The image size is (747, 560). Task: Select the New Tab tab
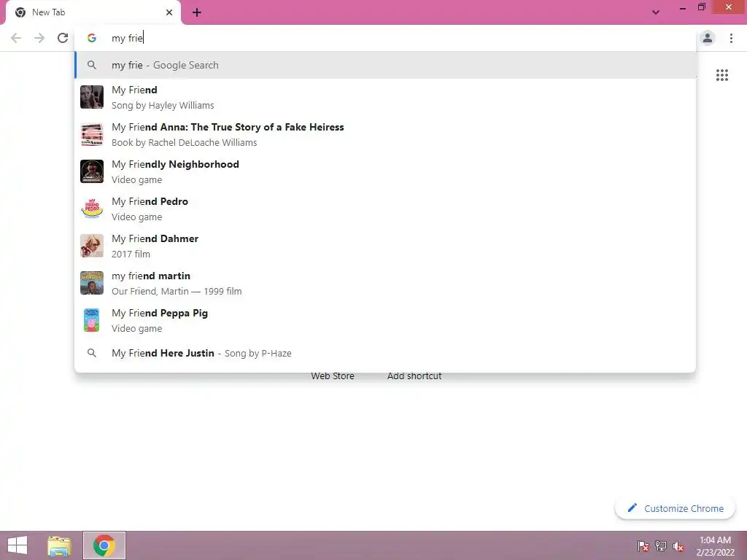coord(93,12)
